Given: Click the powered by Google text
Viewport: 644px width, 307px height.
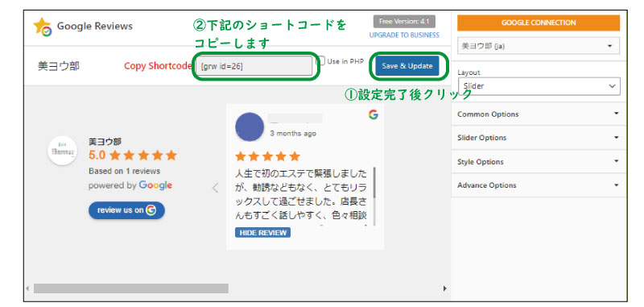Looking at the screenshot, I should point(130,185).
